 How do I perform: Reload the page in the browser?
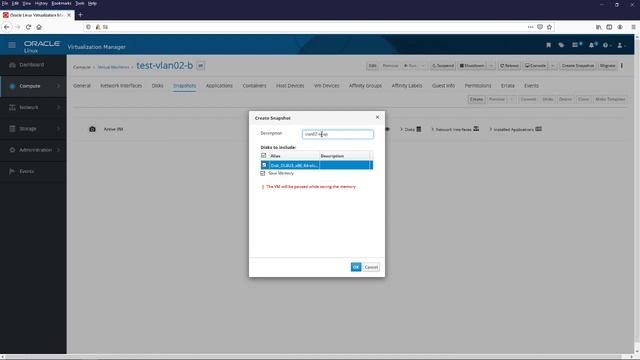pos(28,27)
